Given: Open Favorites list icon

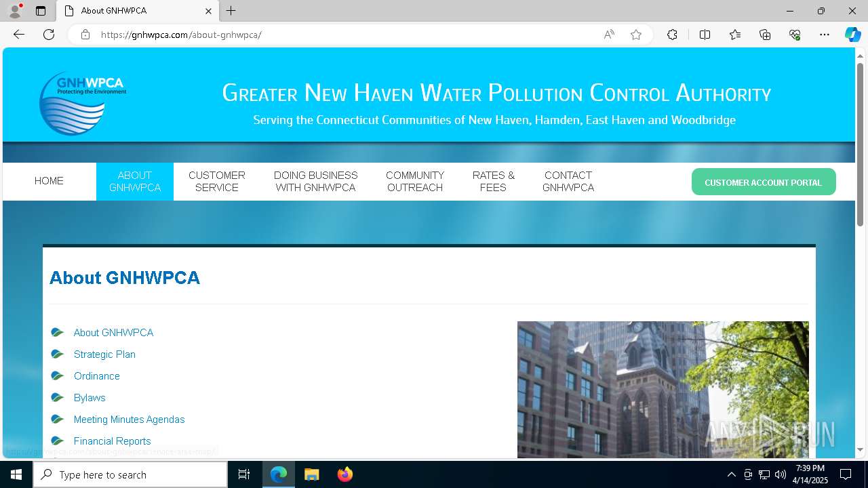Looking at the screenshot, I should (x=735, y=35).
